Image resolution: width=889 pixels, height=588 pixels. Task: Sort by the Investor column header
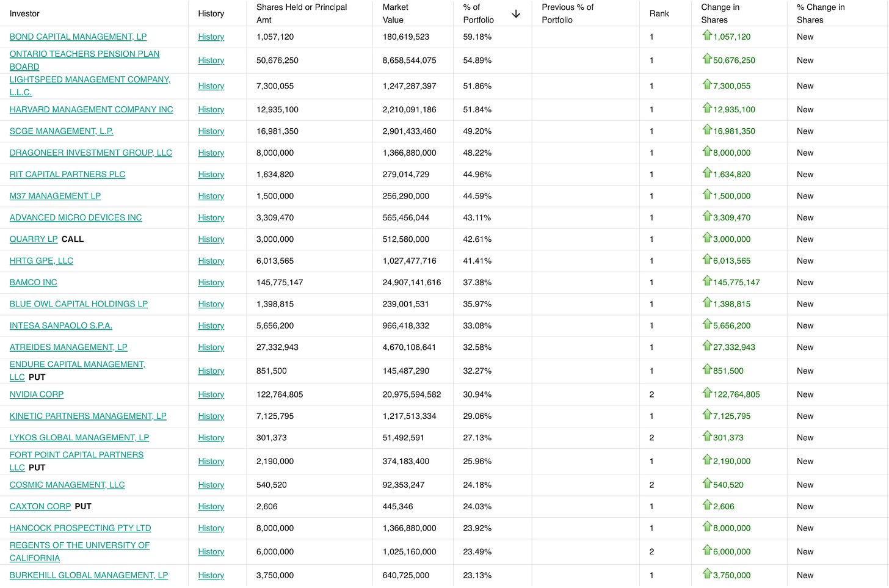click(24, 13)
